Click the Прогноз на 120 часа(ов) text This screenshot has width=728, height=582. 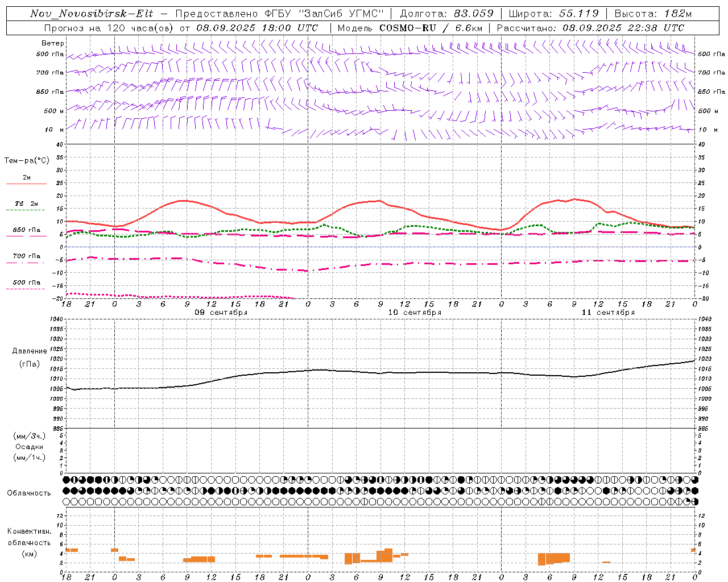(x=109, y=28)
